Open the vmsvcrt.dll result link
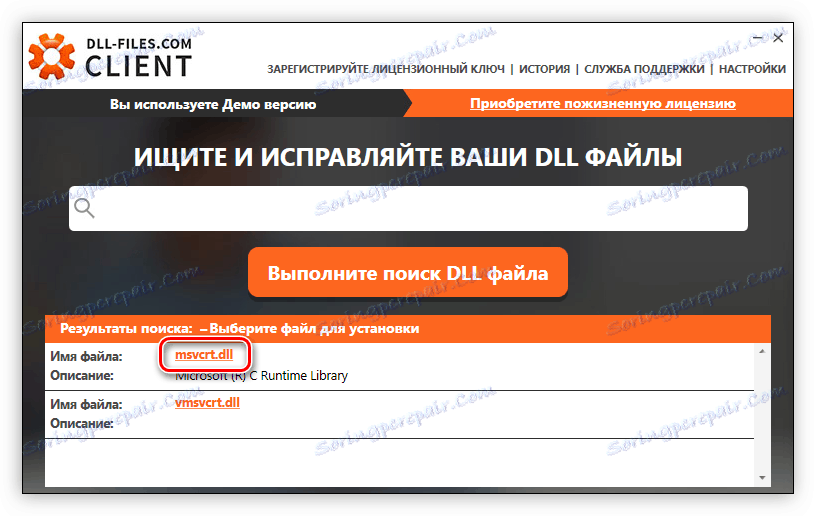 coord(207,403)
